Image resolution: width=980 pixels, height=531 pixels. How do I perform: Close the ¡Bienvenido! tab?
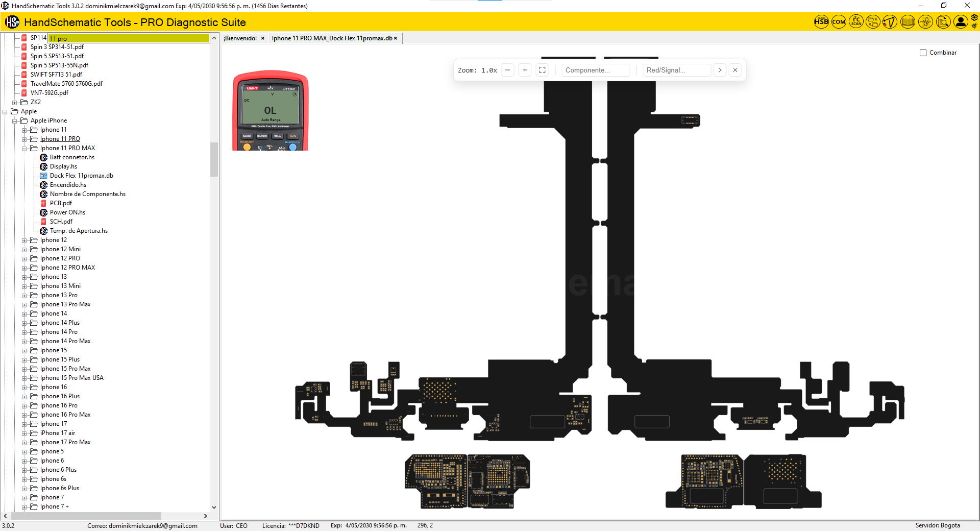click(263, 38)
